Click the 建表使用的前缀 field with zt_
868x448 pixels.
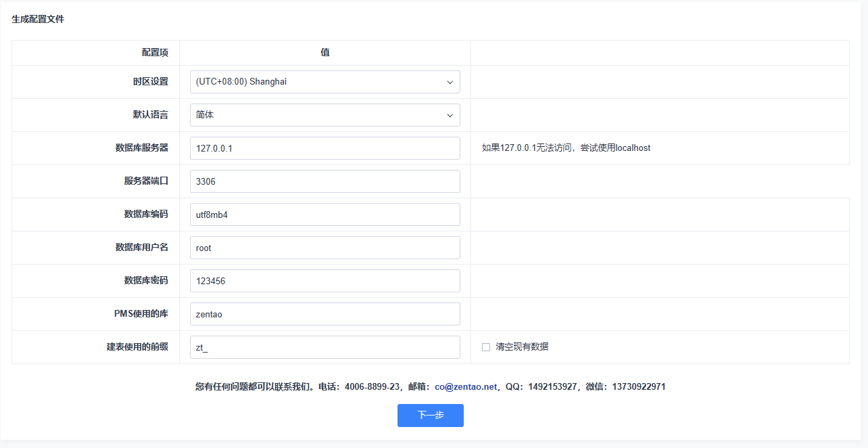pyautogui.click(x=324, y=347)
